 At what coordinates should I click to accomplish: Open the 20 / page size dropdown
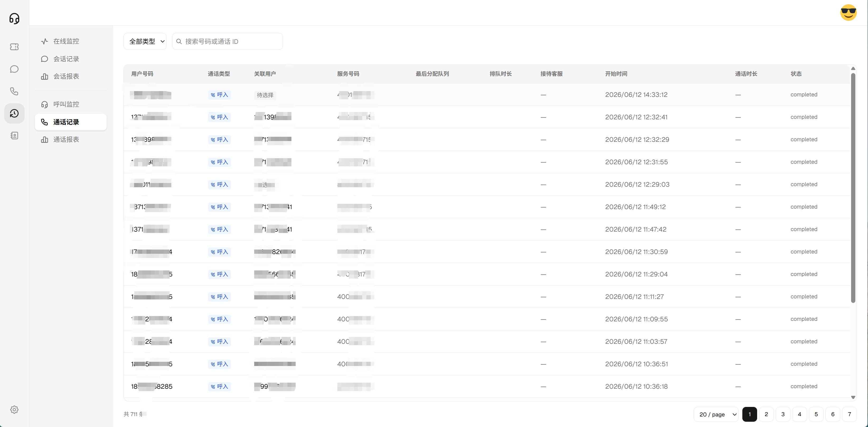pos(716,414)
